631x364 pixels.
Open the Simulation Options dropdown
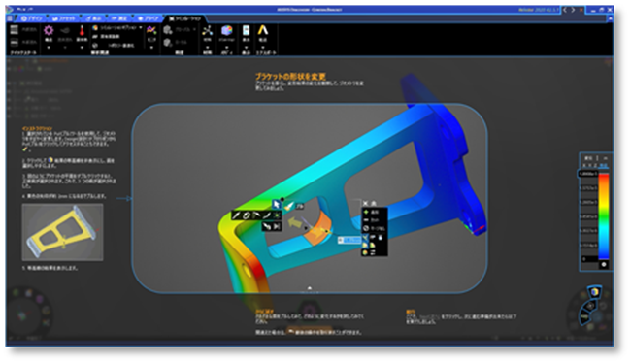coord(117,28)
